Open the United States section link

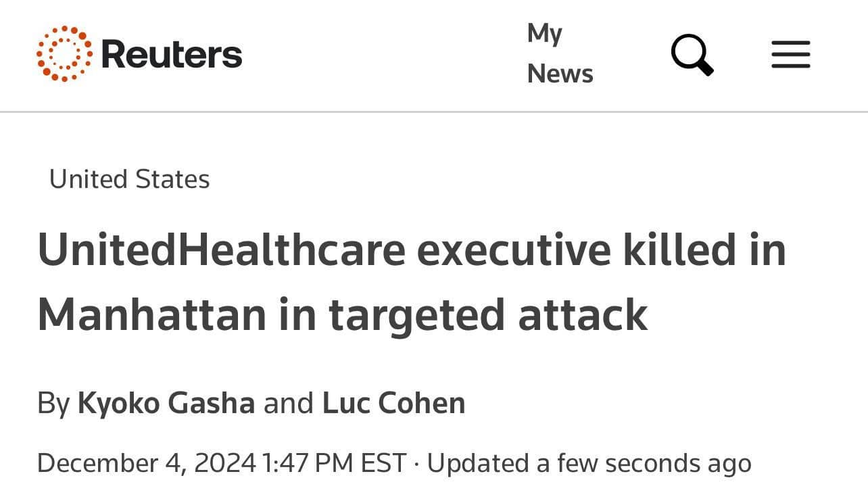130,179
